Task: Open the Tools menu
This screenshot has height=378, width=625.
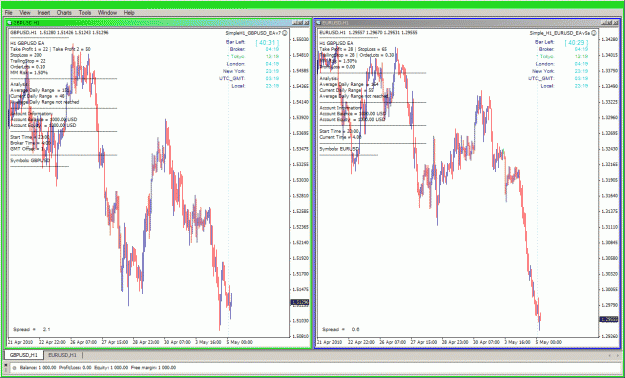Action: (85, 13)
